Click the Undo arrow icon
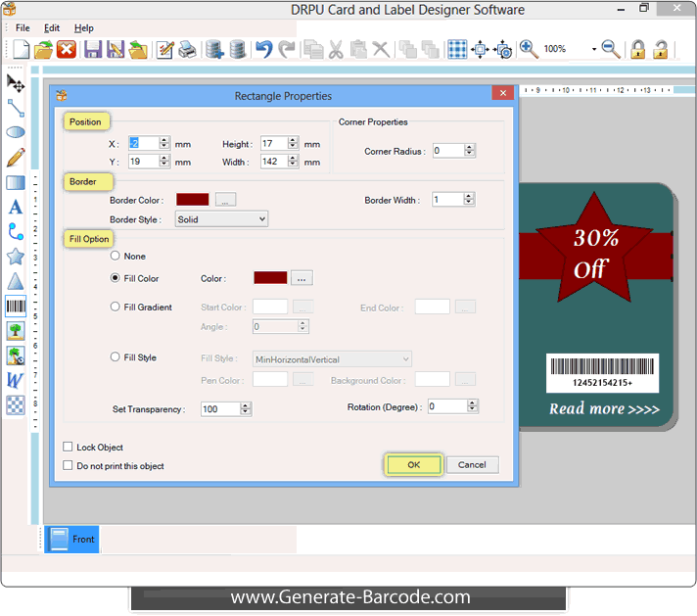 (x=264, y=49)
